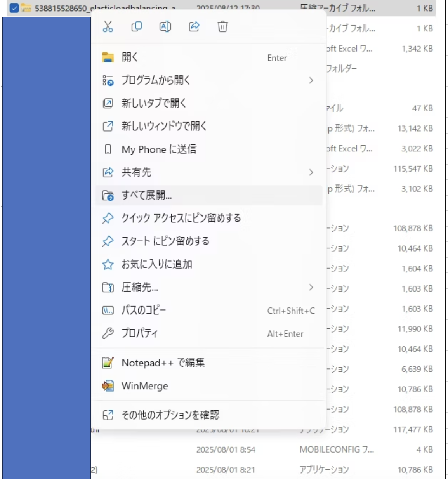Click the 4 KB size cell
The width and height of the screenshot is (448, 479).
click(x=424, y=449)
